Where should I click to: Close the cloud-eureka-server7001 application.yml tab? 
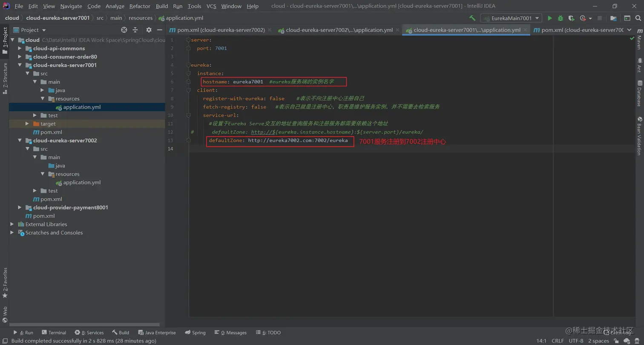[x=525, y=30]
